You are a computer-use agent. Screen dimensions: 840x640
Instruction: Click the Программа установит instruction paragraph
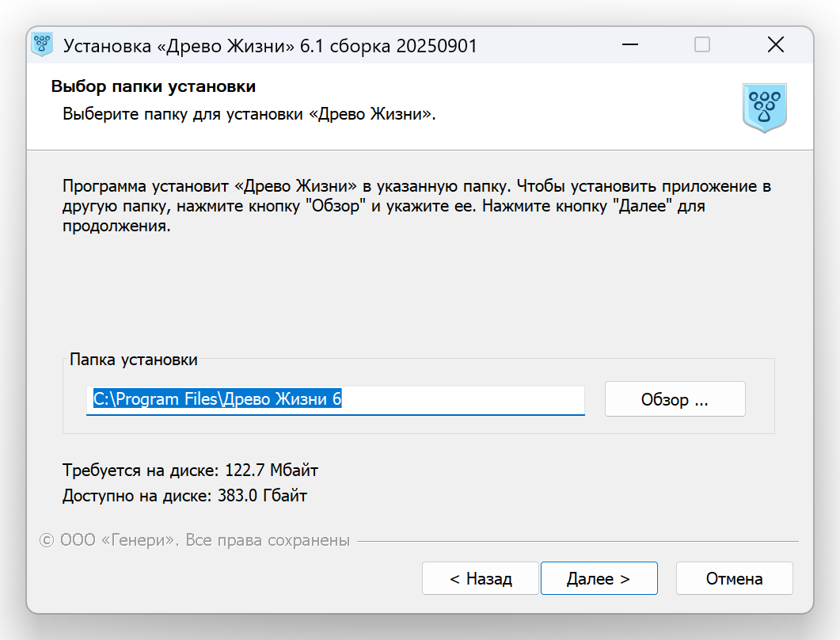[x=416, y=206]
